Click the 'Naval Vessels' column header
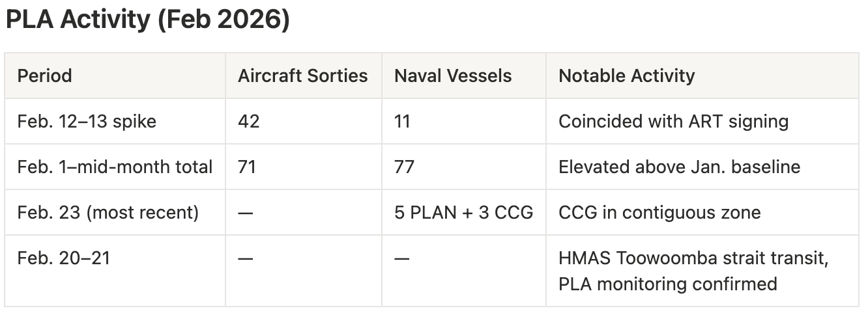Screen dimensions: 868x315 click(453, 75)
